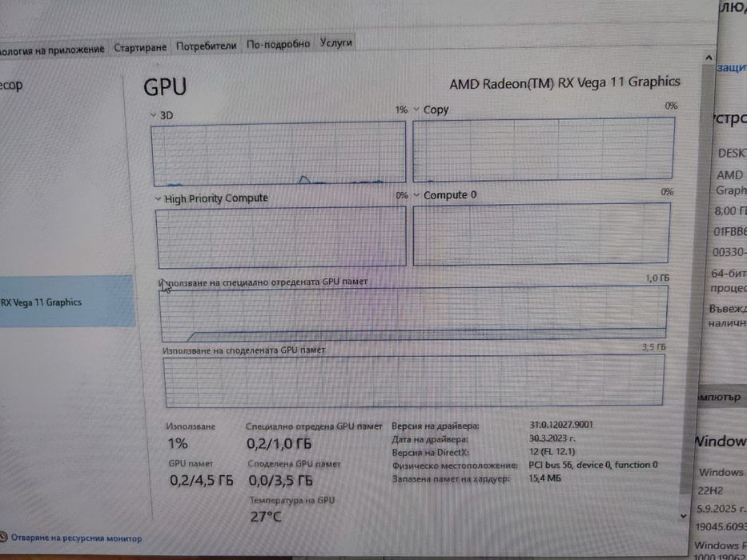Screen dimensions: 747x560
Task: Click the Compute 0 graph
Action: (541, 234)
